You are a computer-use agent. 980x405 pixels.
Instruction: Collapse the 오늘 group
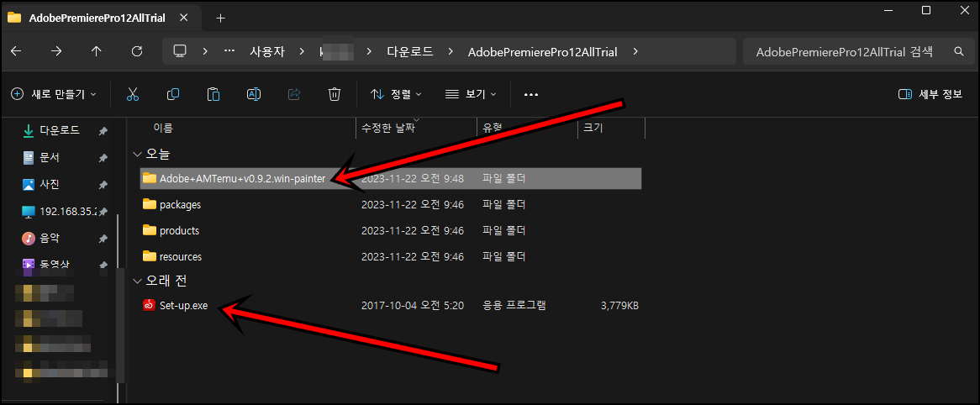[x=136, y=154]
